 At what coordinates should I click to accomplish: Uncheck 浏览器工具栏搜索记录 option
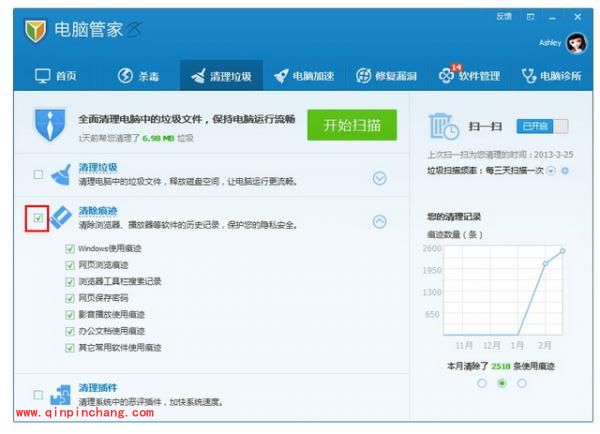coord(70,282)
